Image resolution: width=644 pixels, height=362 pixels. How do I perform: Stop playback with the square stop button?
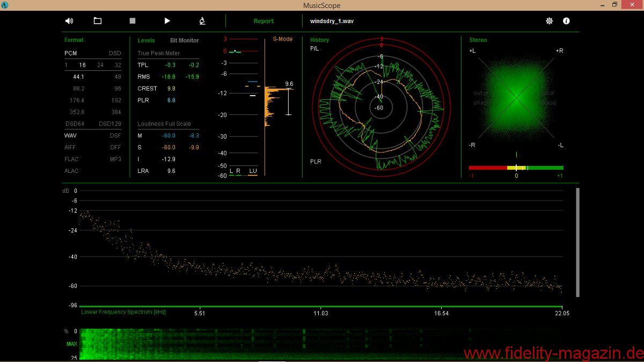point(133,21)
